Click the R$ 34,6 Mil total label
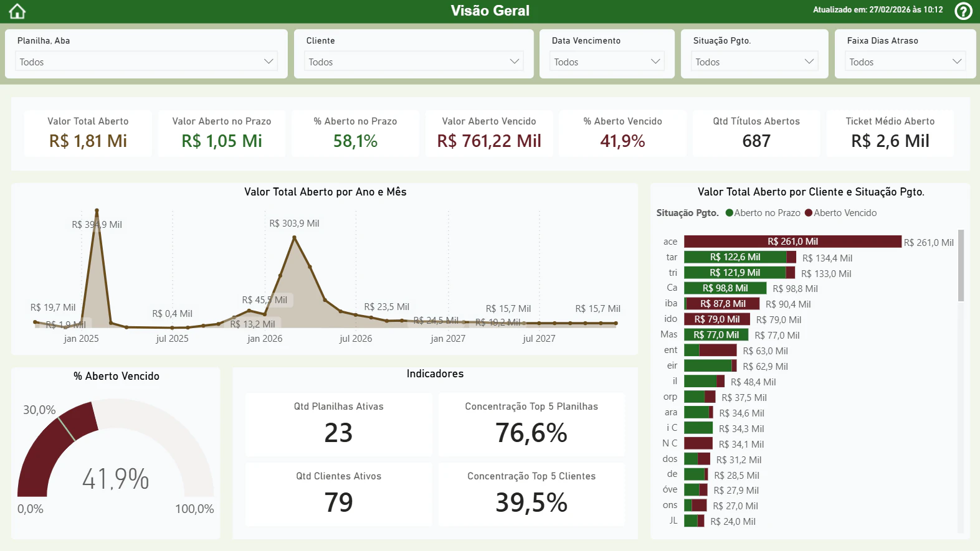Viewport: 980px width, 551px height. (x=741, y=413)
